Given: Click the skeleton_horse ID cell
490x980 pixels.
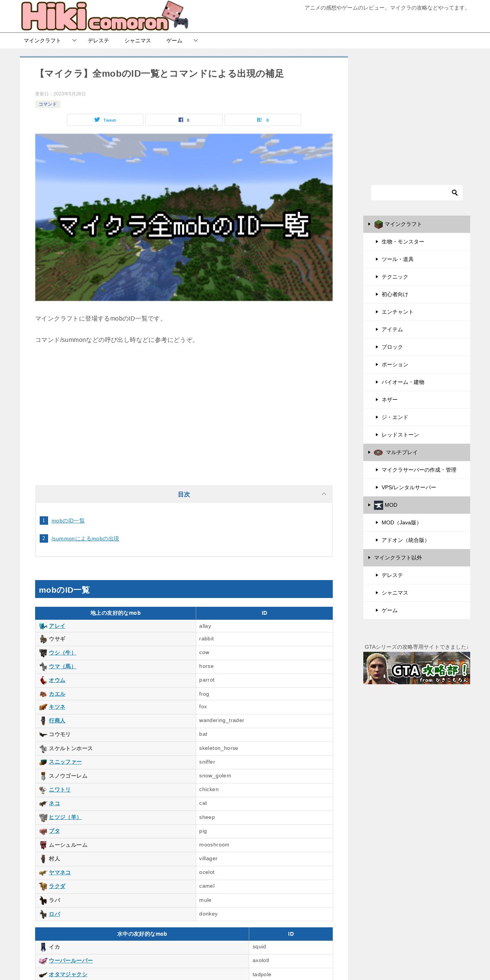Looking at the screenshot, I should pos(264,748).
